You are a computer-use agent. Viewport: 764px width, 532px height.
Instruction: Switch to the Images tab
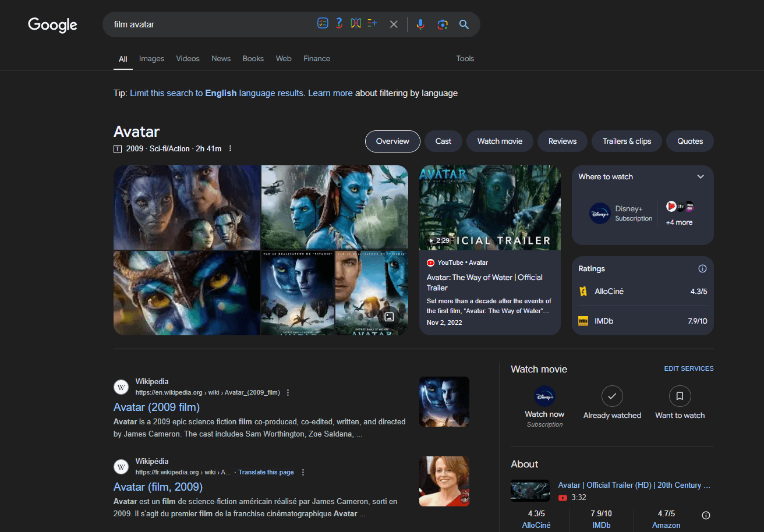(x=151, y=58)
